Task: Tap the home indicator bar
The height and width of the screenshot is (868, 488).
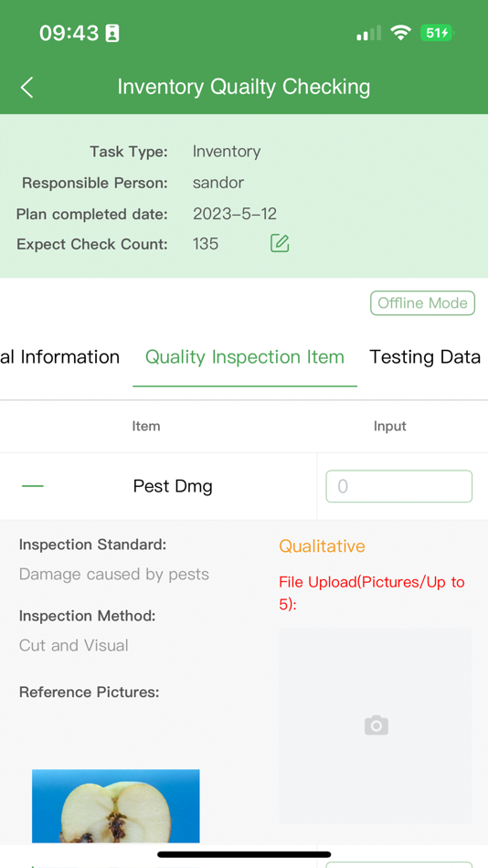Action: [244, 854]
